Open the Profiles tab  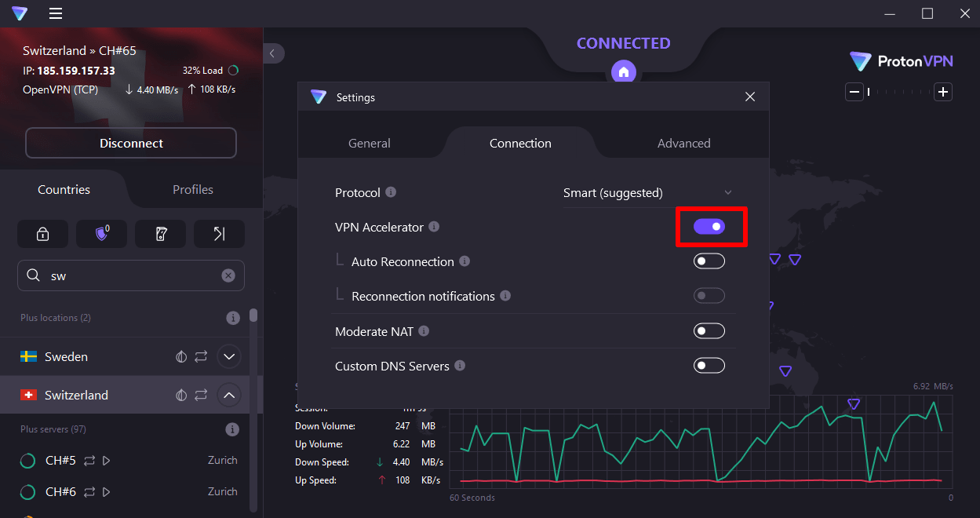(x=192, y=189)
